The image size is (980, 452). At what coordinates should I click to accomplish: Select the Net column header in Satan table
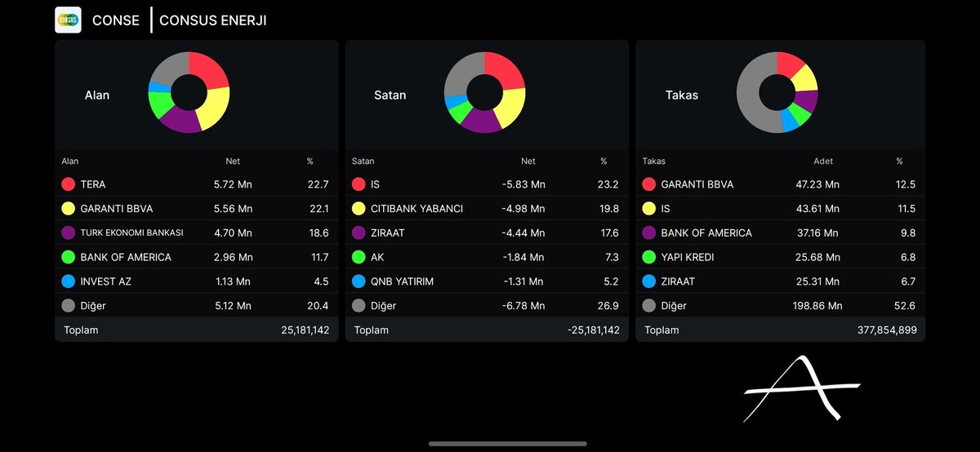[x=528, y=162]
